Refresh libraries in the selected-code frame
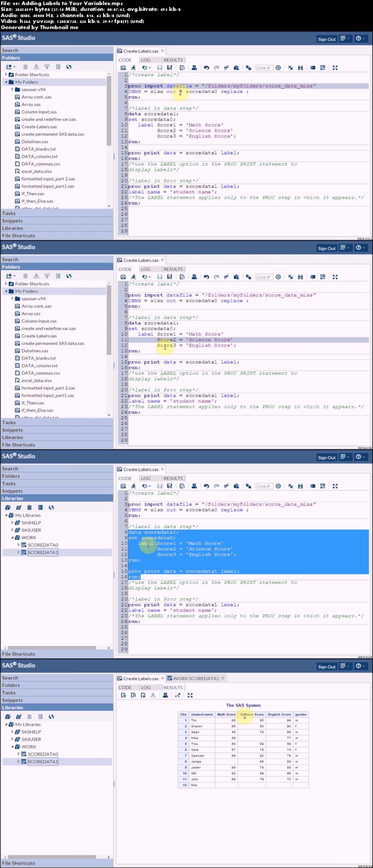 coord(51,507)
